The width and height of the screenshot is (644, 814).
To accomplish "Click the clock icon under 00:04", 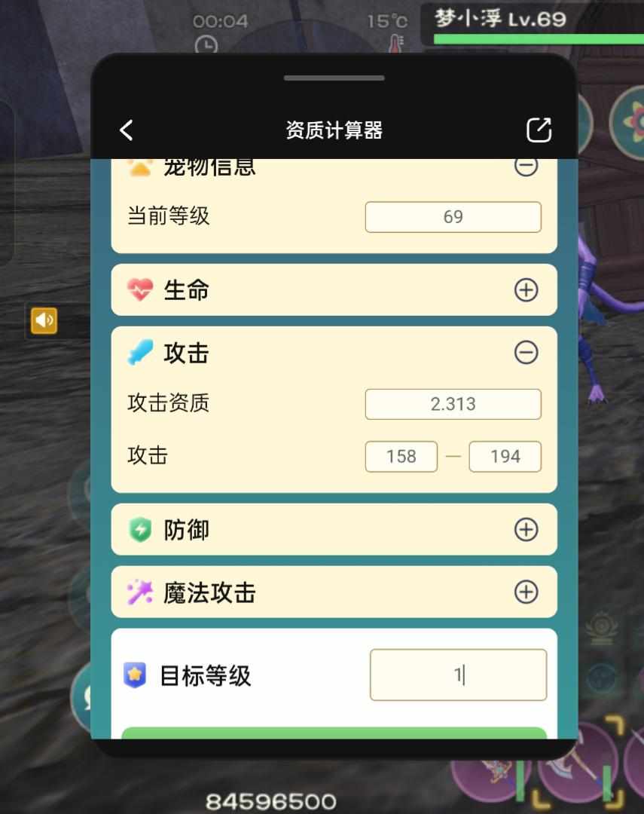I will [x=206, y=44].
